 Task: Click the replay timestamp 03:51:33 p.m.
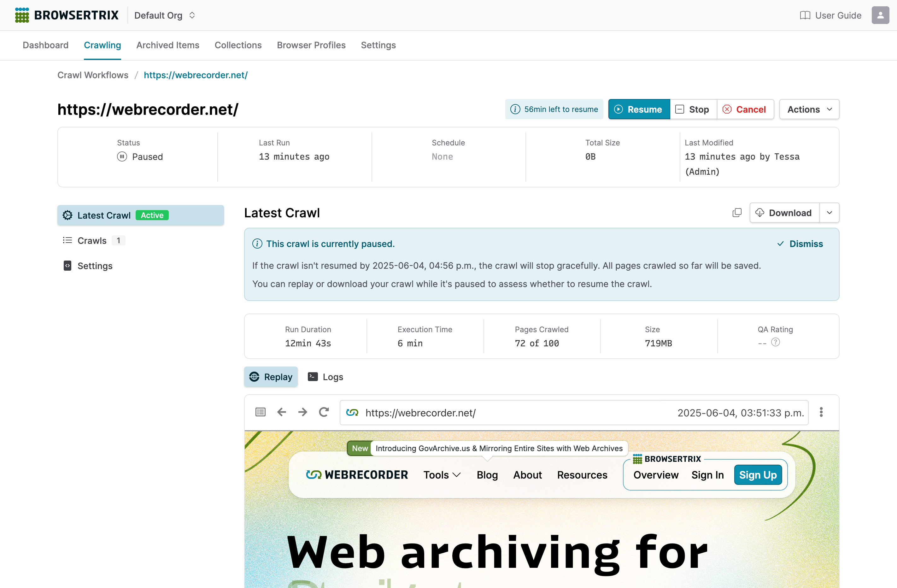740,413
